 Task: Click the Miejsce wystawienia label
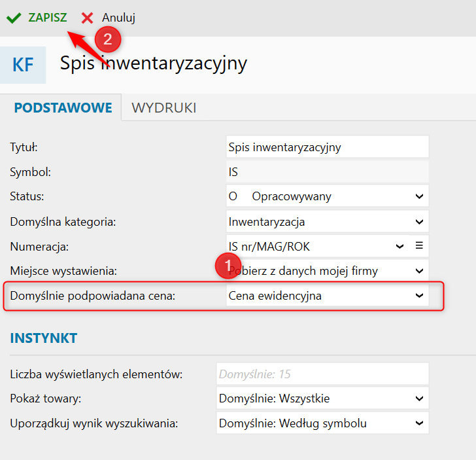tap(63, 271)
